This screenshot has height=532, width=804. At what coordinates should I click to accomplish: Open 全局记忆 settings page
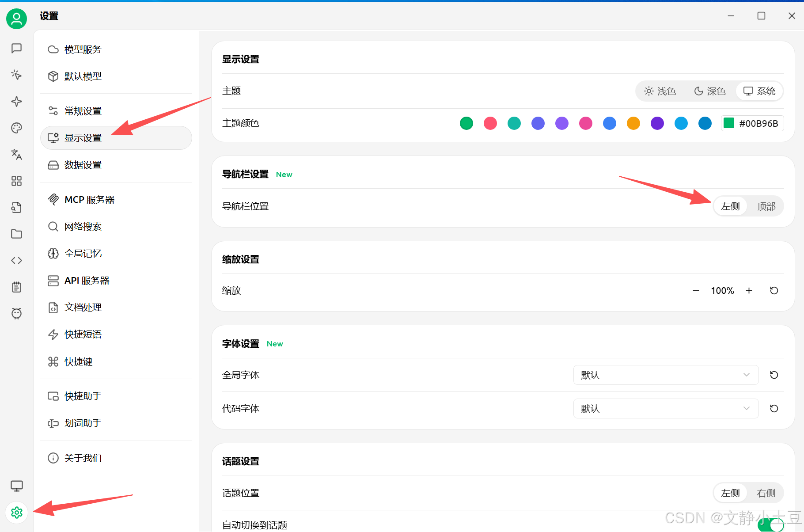coord(116,254)
